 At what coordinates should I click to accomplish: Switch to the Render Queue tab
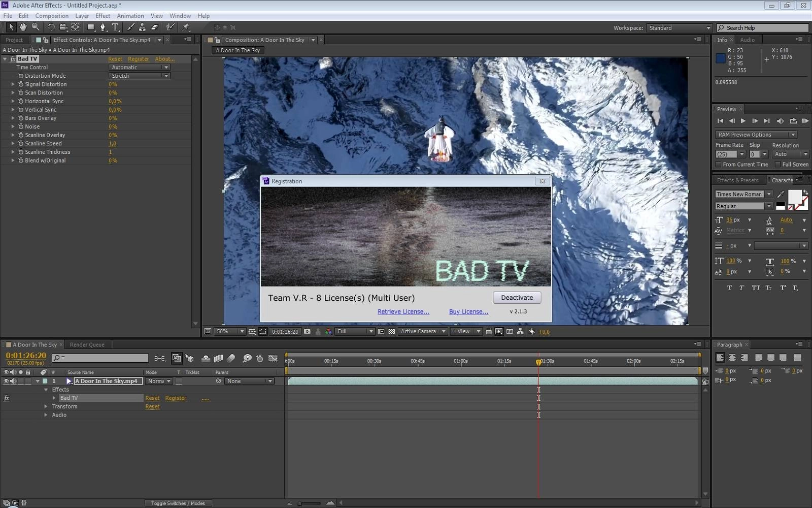(x=87, y=344)
